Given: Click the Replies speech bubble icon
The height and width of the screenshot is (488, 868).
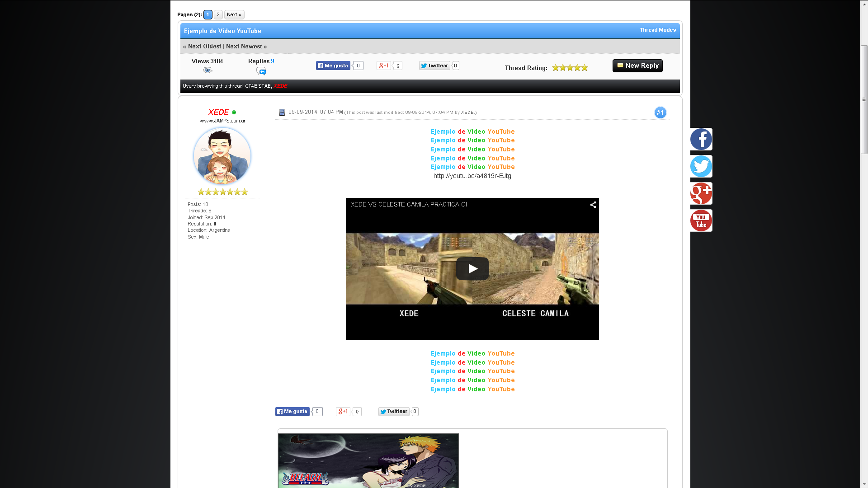Looking at the screenshot, I should [x=261, y=71].
